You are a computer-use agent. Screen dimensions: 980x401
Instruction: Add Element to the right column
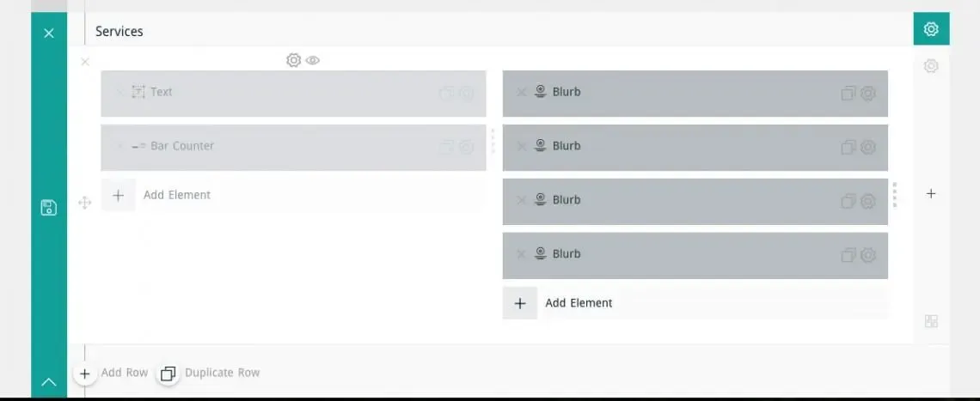pos(695,303)
